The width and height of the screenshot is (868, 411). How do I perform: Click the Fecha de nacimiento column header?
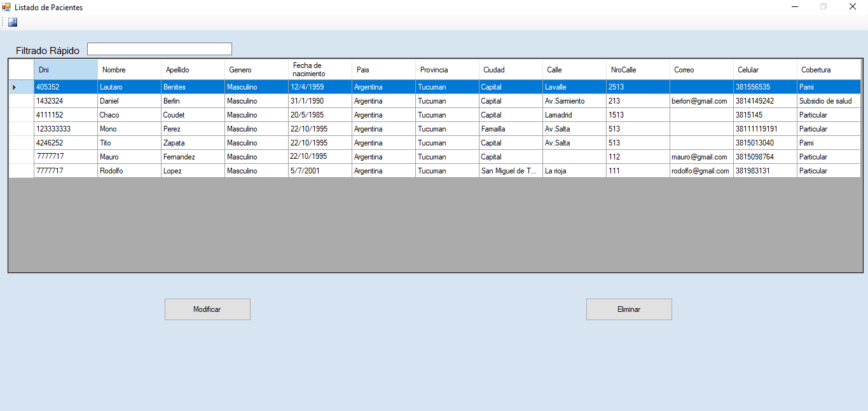(x=320, y=70)
